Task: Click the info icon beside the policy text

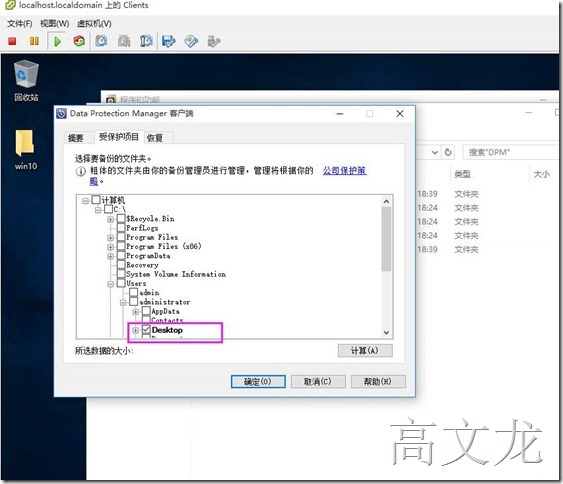Action: tap(80, 171)
